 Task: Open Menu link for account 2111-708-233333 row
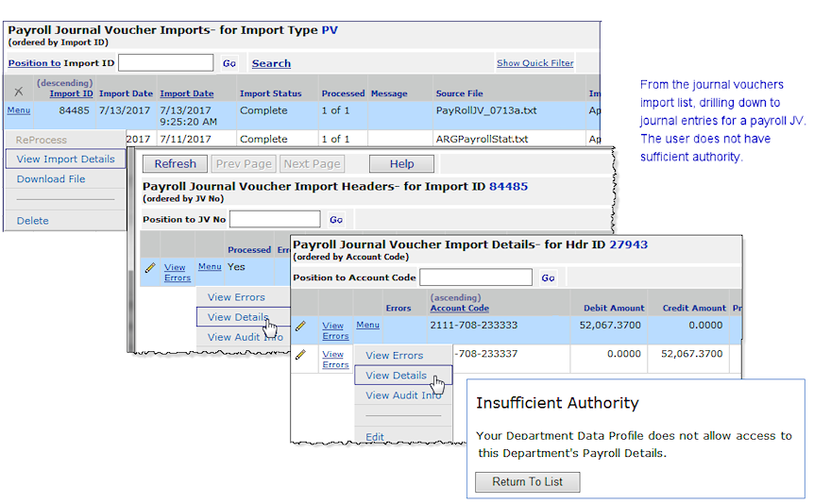click(x=367, y=326)
